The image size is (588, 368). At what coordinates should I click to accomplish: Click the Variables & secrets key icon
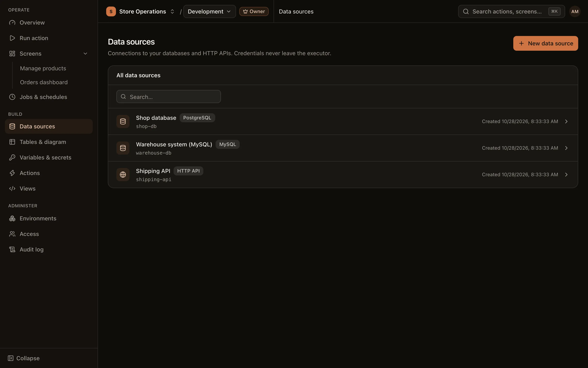click(x=12, y=158)
